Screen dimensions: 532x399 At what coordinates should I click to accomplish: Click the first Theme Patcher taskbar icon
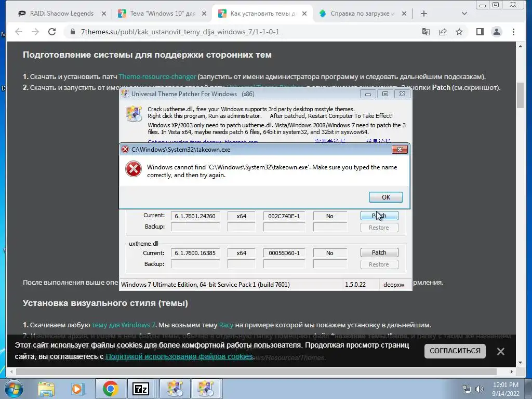pos(175,389)
